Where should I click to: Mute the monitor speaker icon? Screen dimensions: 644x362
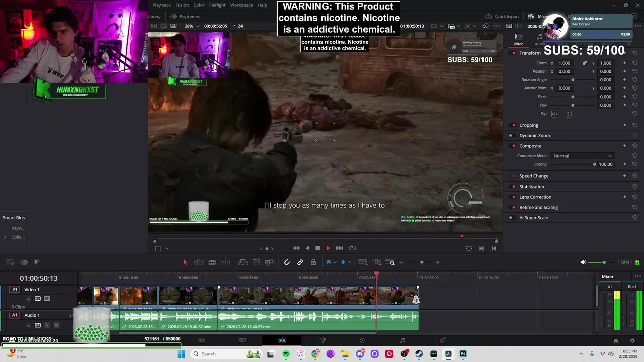(x=583, y=262)
